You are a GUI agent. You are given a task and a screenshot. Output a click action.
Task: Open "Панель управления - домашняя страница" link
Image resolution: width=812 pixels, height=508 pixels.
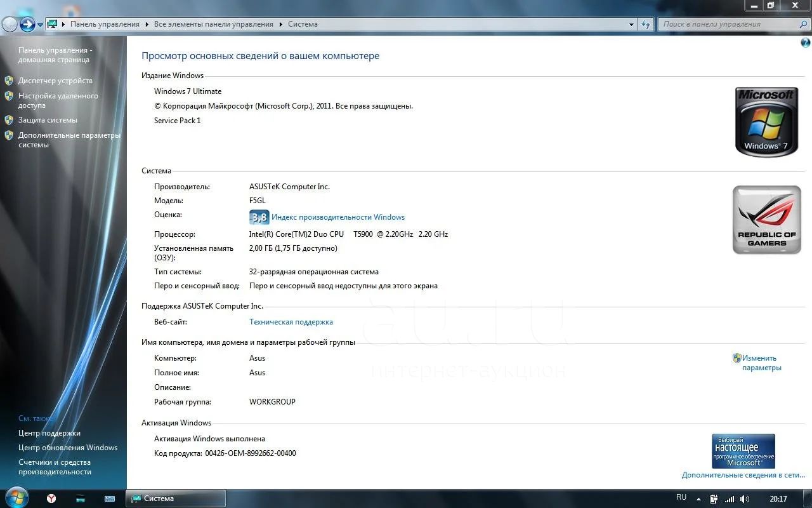[55, 55]
